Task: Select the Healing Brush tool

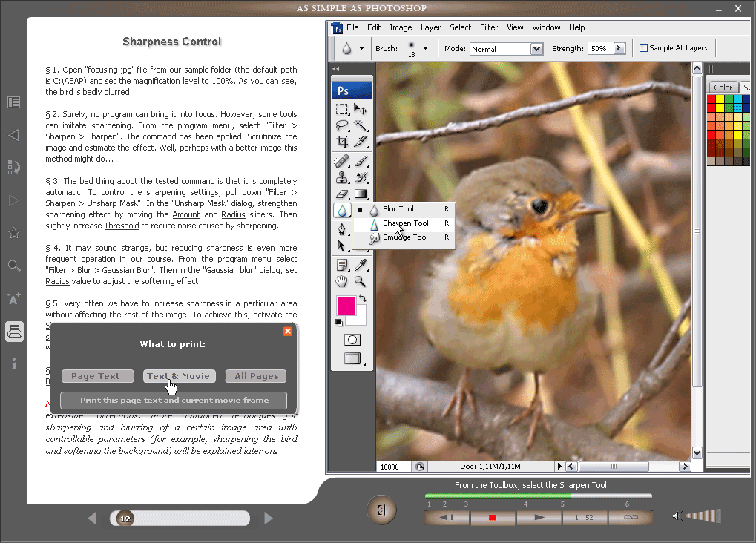Action: [x=342, y=161]
